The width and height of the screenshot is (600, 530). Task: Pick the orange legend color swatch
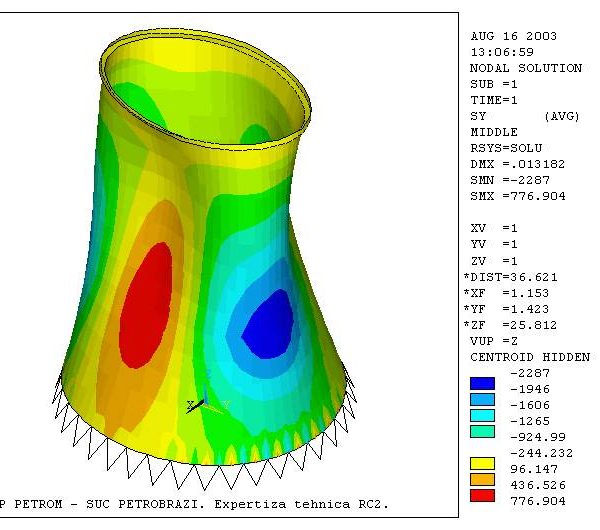(482, 479)
